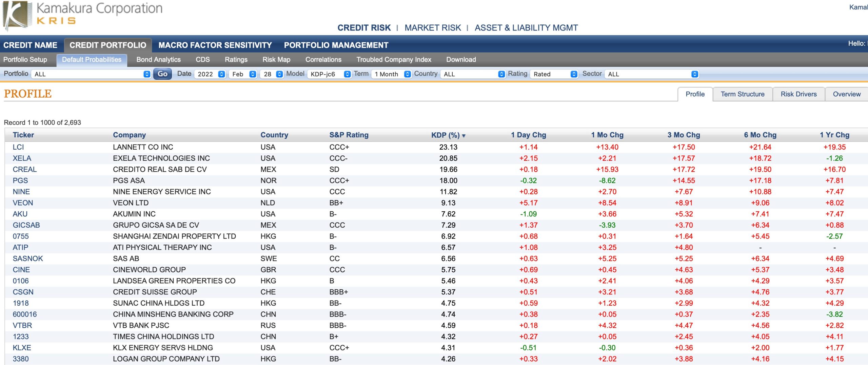Open the Model KDP-jc6 dropdown

(x=329, y=74)
